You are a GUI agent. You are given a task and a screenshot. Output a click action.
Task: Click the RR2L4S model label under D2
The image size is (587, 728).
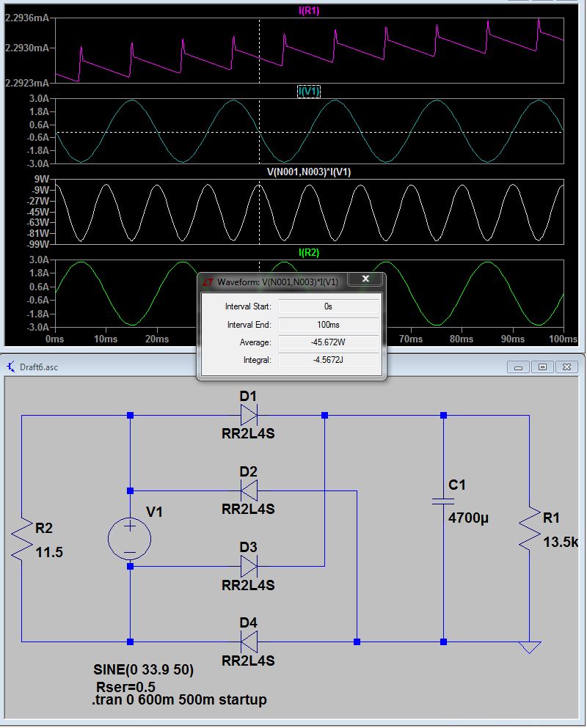point(248,510)
